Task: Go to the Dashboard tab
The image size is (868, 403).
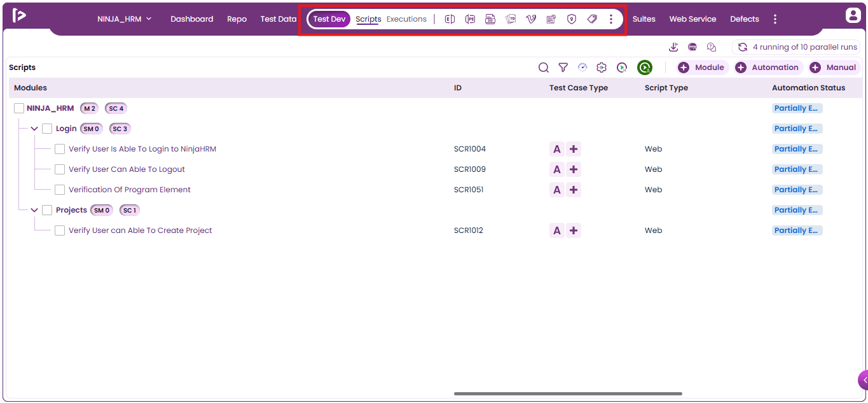Action: (x=192, y=19)
